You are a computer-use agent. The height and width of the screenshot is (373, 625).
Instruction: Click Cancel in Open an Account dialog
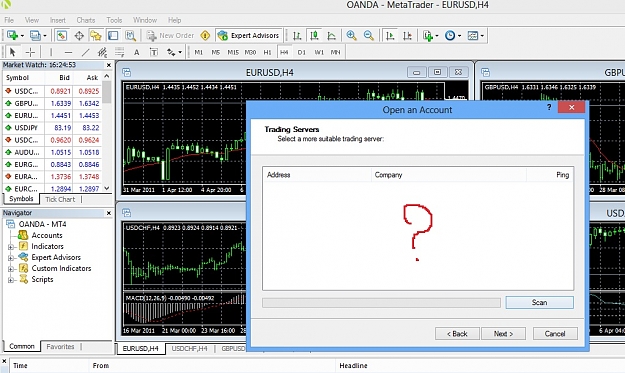pos(555,334)
